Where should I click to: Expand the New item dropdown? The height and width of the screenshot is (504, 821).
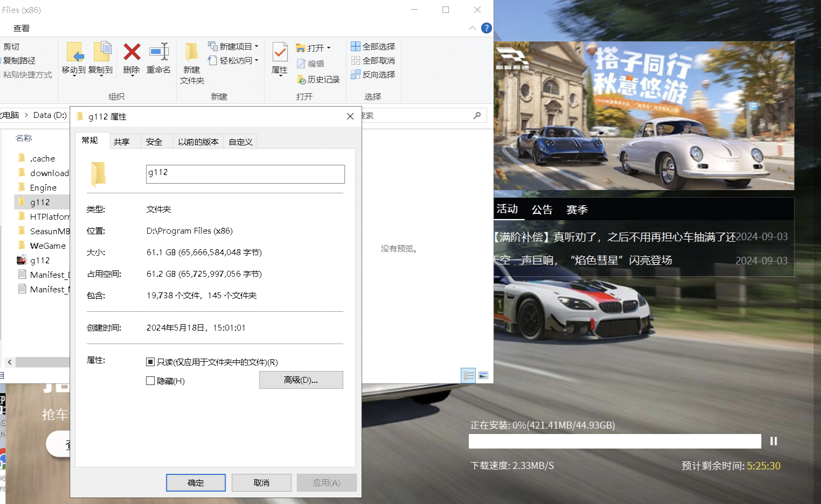(x=257, y=46)
